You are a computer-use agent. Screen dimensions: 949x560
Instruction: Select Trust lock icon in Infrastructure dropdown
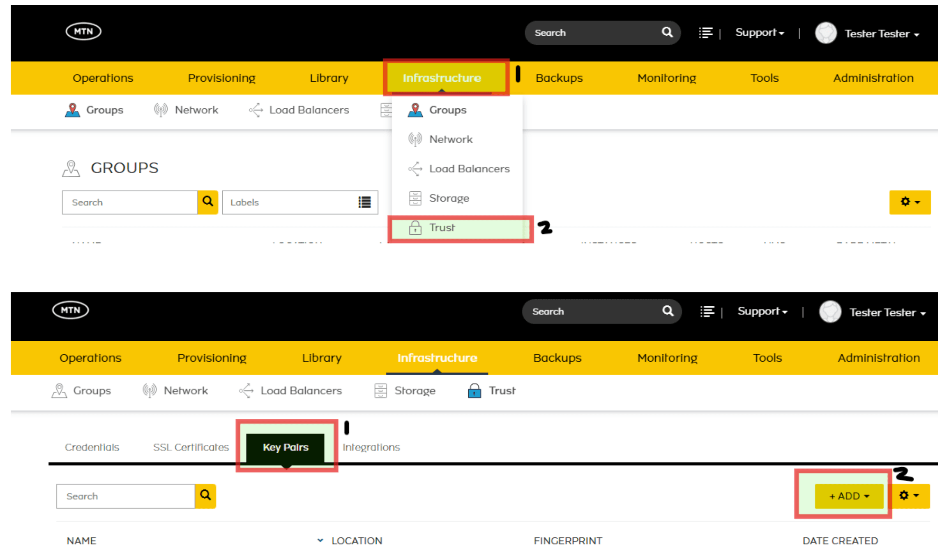pyautogui.click(x=415, y=227)
